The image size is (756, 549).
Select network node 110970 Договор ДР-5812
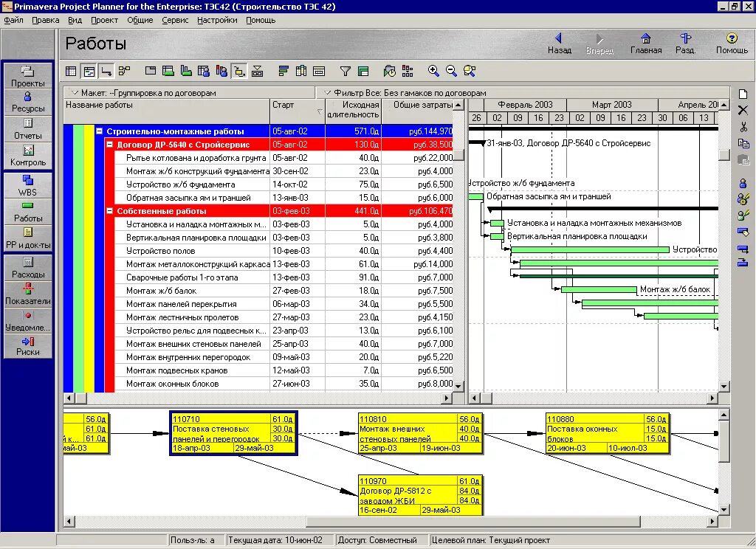point(420,495)
